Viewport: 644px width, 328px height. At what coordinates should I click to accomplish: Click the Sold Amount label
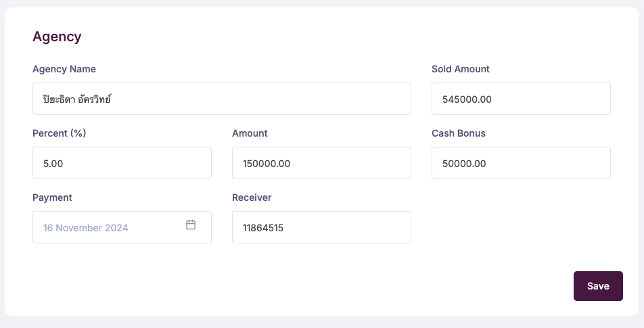pyautogui.click(x=461, y=69)
